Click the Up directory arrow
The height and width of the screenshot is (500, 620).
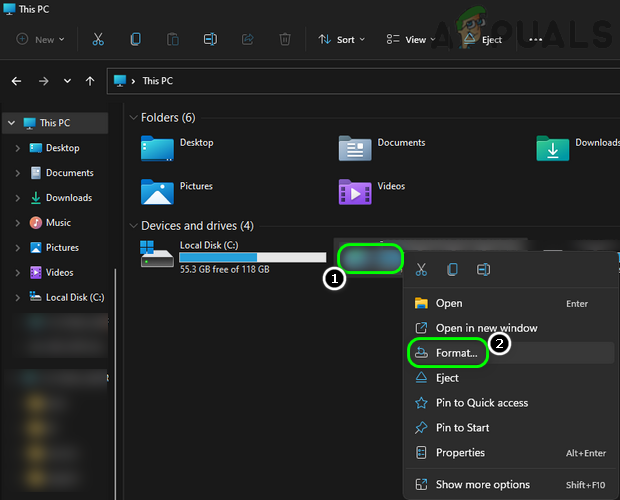pos(91,80)
